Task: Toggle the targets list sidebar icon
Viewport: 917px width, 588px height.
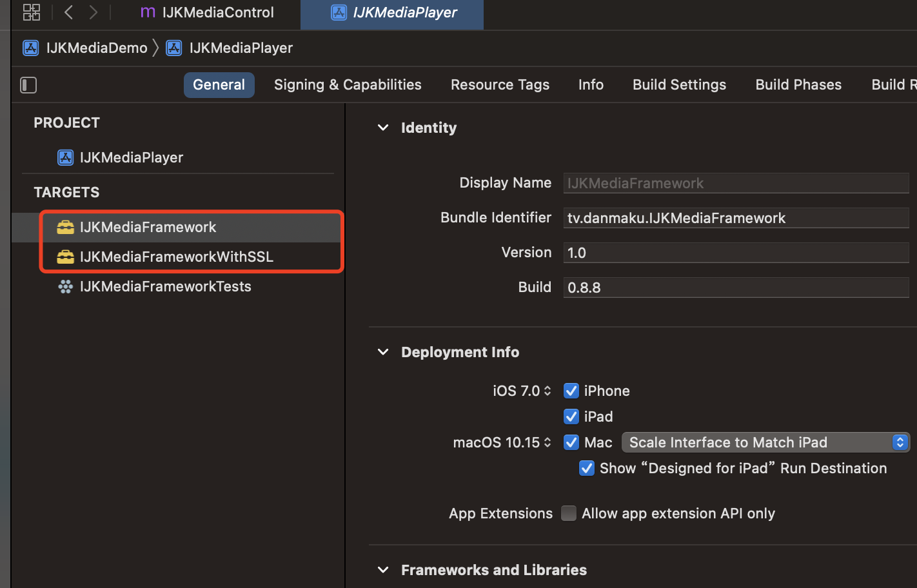Action: click(28, 85)
